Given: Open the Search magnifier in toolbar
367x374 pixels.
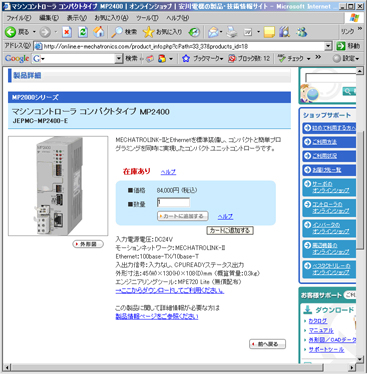Looking at the screenshot, I should point(117,32).
